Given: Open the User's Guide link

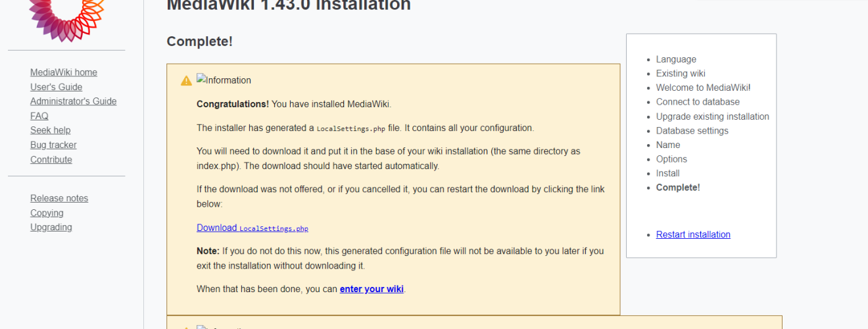Looking at the screenshot, I should click(x=57, y=87).
